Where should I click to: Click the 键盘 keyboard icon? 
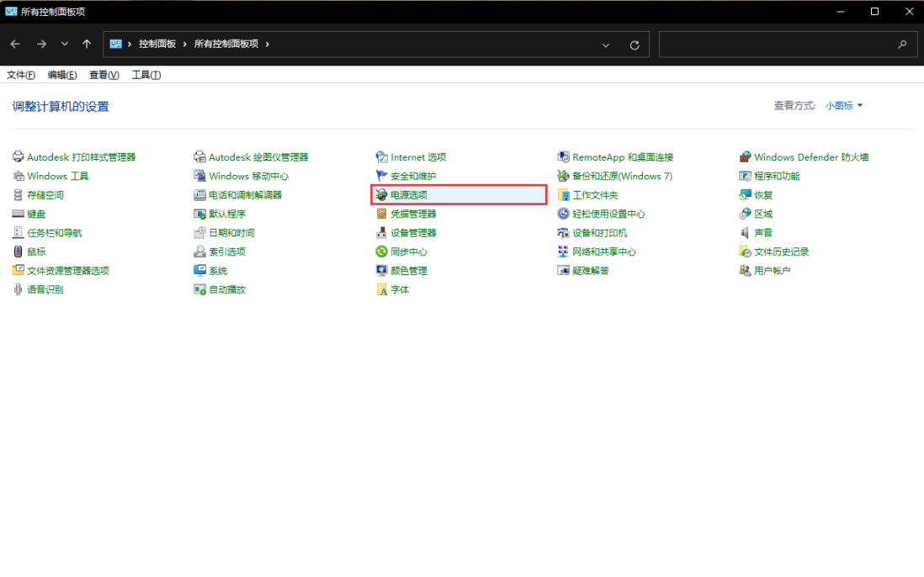coord(19,214)
